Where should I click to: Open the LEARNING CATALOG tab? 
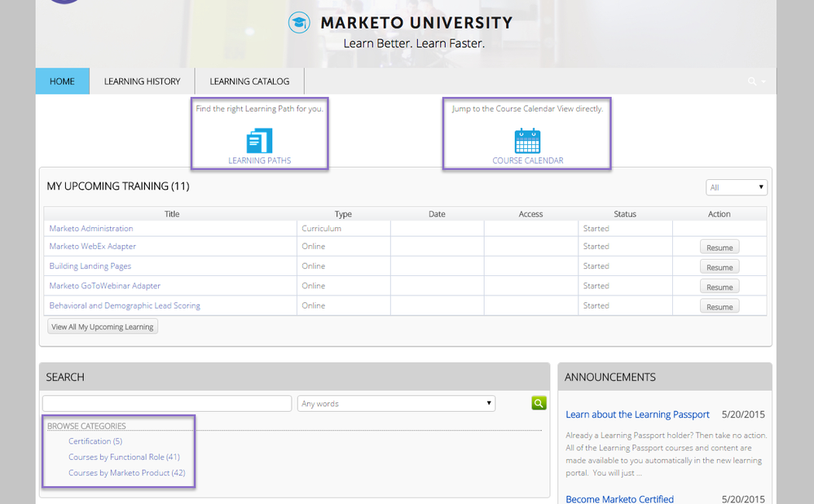pyautogui.click(x=249, y=81)
